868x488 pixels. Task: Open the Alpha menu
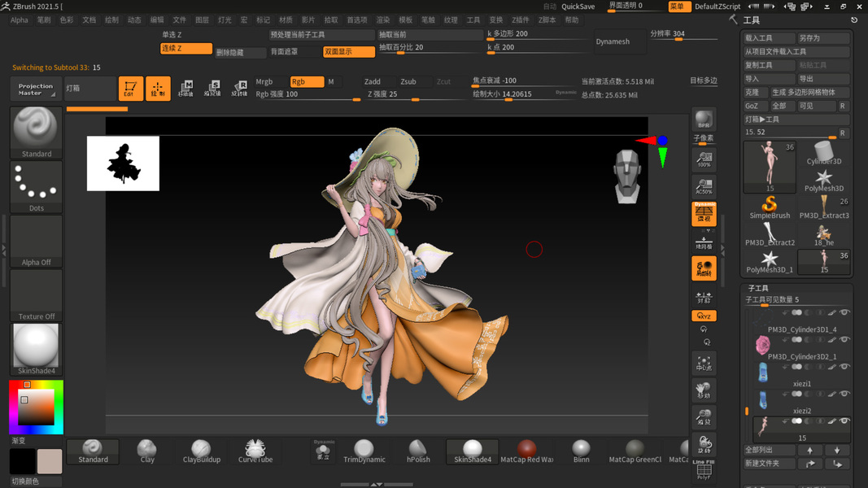(20, 20)
